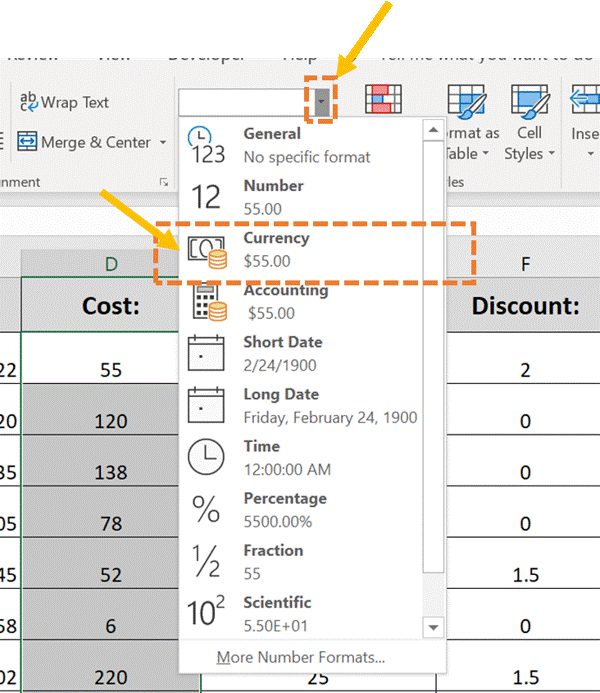This screenshot has width=600, height=693.
Task: Select the Discount: header cell
Action: pos(525,305)
